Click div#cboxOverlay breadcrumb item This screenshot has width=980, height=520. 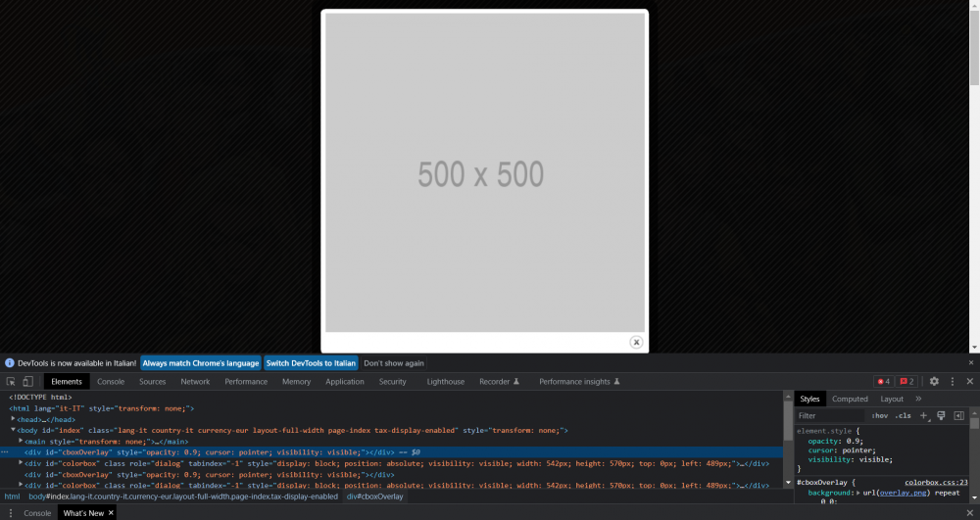(375, 496)
